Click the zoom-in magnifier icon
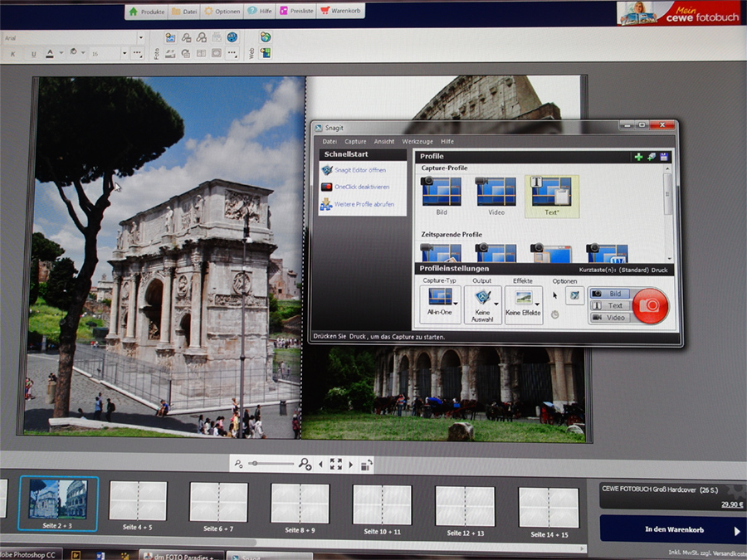The width and height of the screenshot is (747, 560). (x=305, y=465)
